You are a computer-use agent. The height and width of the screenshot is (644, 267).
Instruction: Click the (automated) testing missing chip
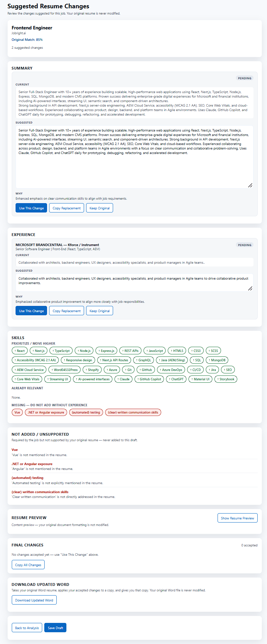pyautogui.click(x=86, y=412)
